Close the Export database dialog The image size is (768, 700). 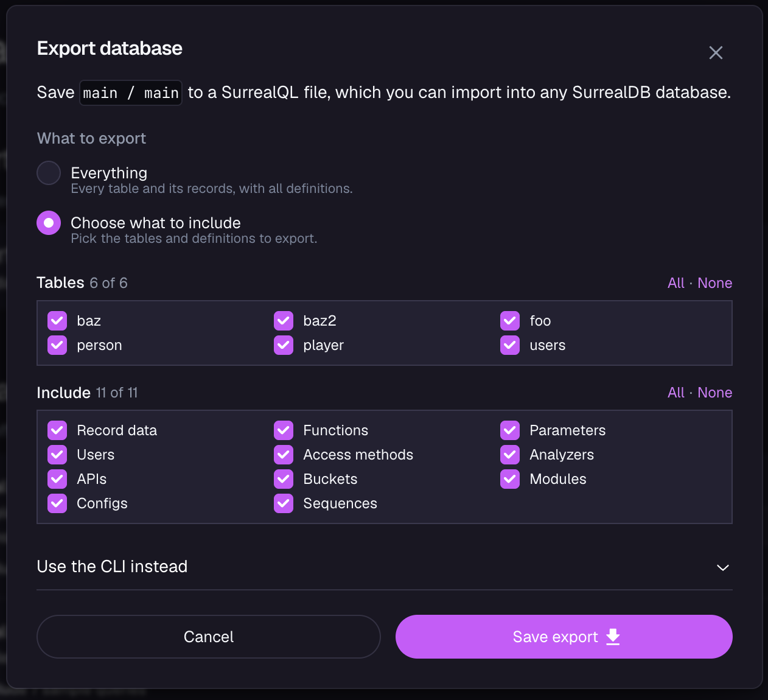point(716,53)
